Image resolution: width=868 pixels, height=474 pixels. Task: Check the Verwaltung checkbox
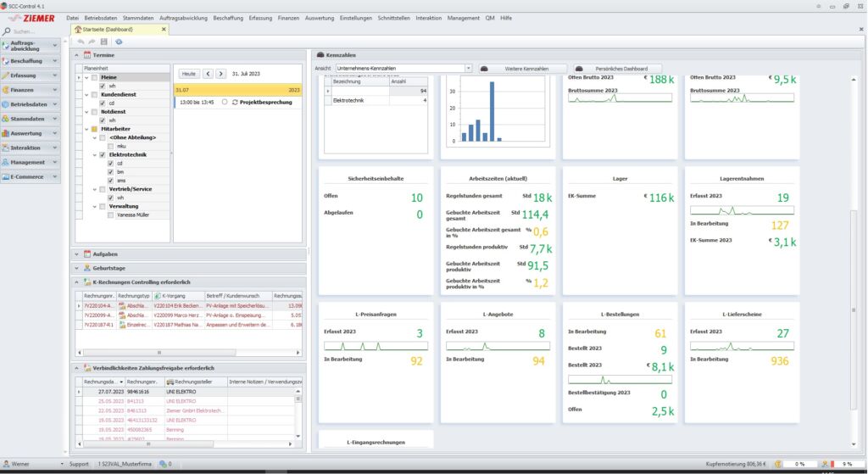[x=103, y=206]
